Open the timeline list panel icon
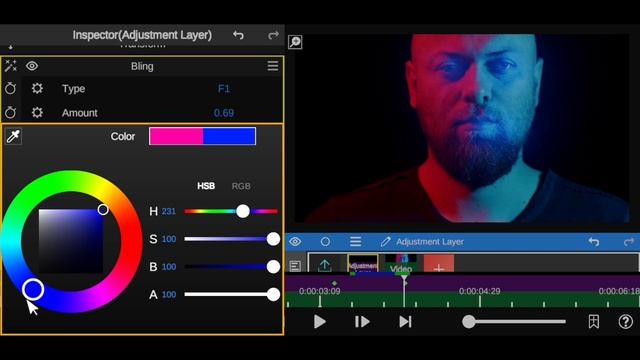The width and height of the screenshot is (640, 360). tap(295, 266)
